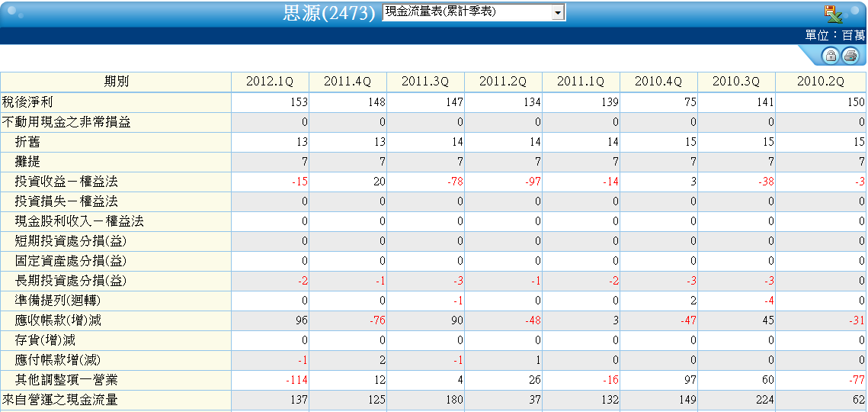Click 投資收益 value 20 for 2011.4Q
The height and width of the screenshot is (412, 868).
(x=380, y=182)
